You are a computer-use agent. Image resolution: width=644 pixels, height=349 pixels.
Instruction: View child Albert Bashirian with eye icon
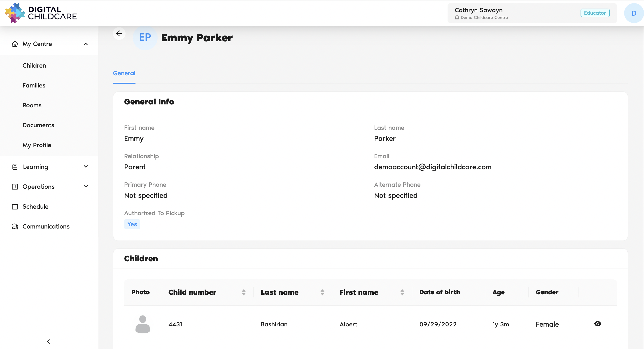click(597, 324)
